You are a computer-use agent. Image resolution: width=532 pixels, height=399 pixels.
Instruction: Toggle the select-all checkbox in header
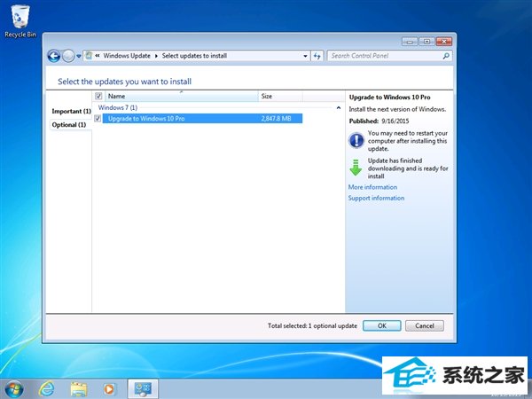[x=98, y=96]
